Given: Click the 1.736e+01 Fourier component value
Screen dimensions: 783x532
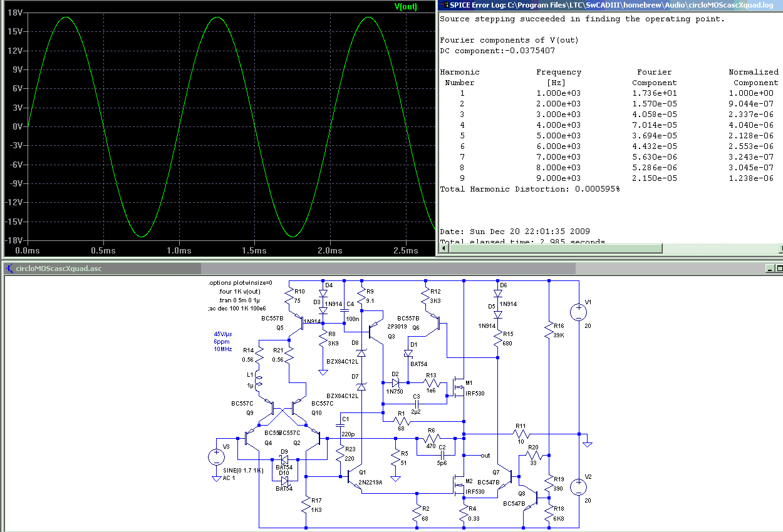Looking at the screenshot, I should click(x=654, y=93).
